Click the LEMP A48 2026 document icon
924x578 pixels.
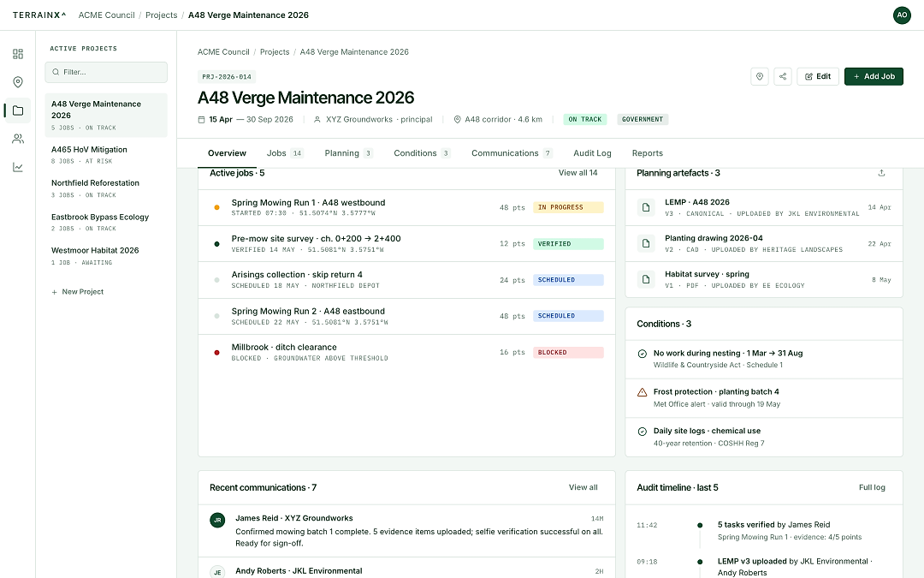pyautogui.click(x=646, y=207)
